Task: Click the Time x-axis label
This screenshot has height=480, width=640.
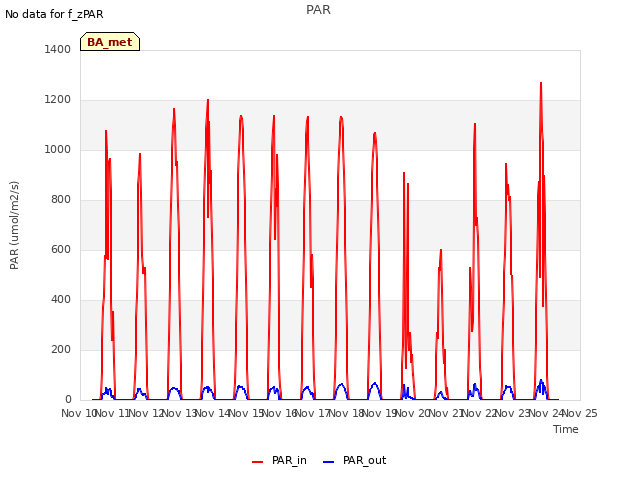Action: click(566, 429)
